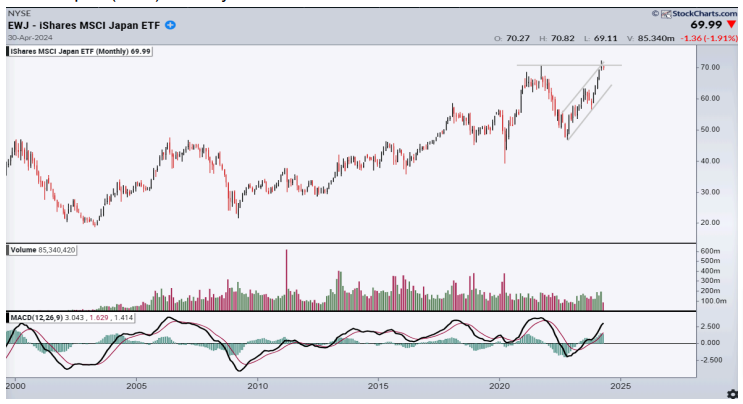
Task: Click the MACD(12,26,9) indicator legend
Action: coord(72,317)
